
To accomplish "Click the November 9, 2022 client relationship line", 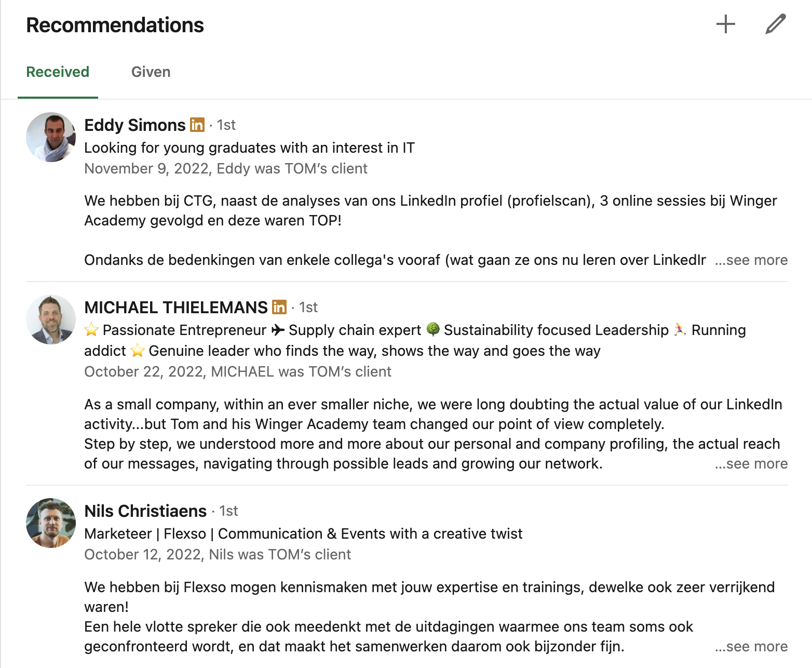I will [226, 168].
